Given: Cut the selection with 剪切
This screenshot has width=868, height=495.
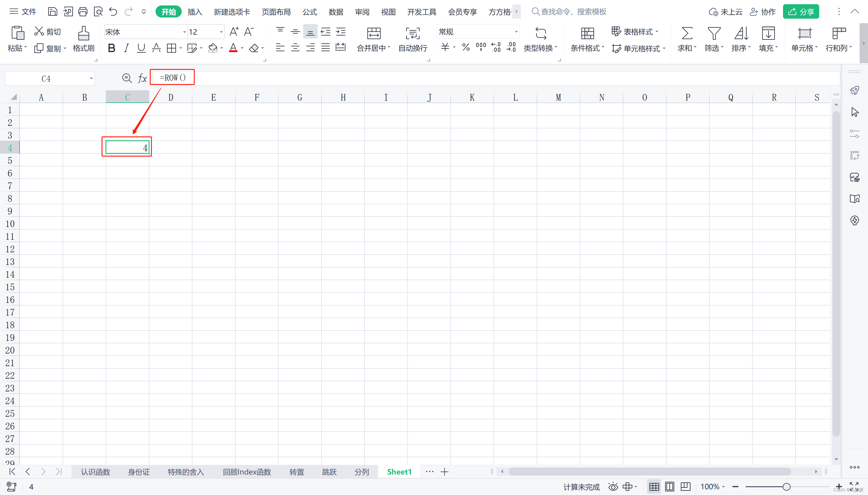Looking at the screenshot, I should (x=47, y=32).
